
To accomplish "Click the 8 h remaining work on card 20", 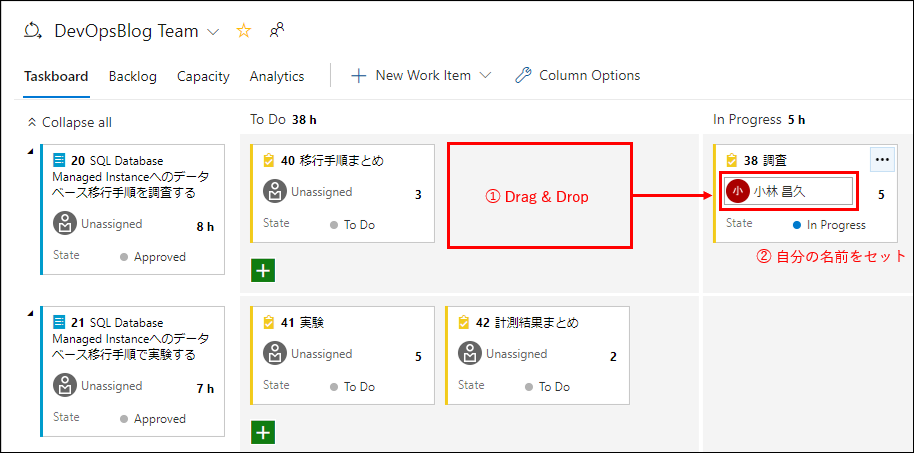I will [205, 227].
